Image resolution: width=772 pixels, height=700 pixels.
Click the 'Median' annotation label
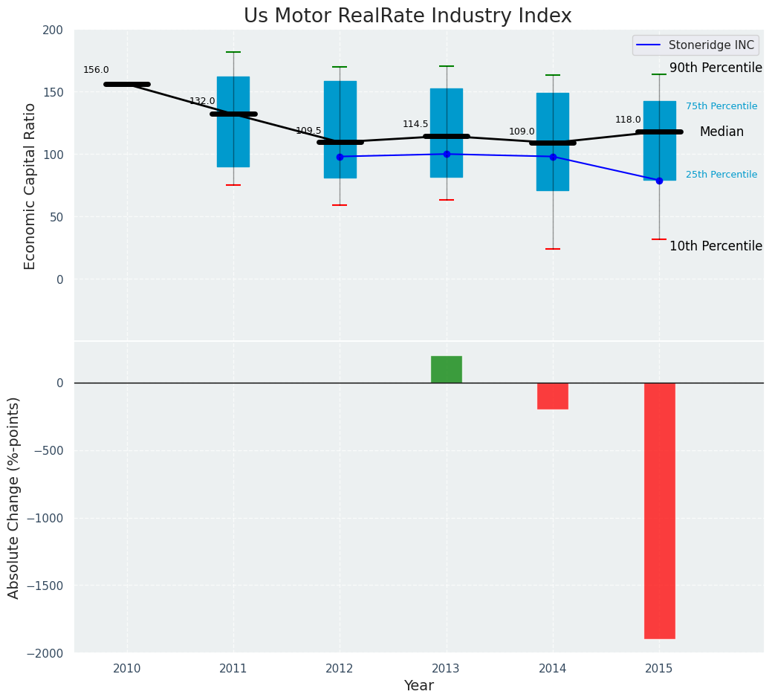point(721,132)
